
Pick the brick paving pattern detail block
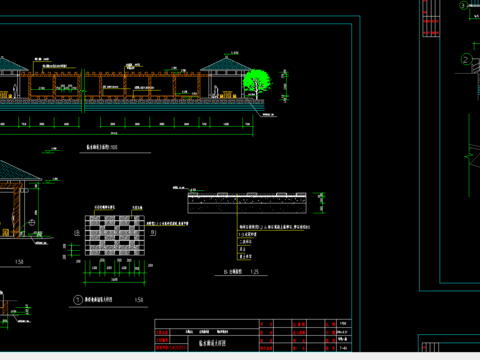pos(115,235)
